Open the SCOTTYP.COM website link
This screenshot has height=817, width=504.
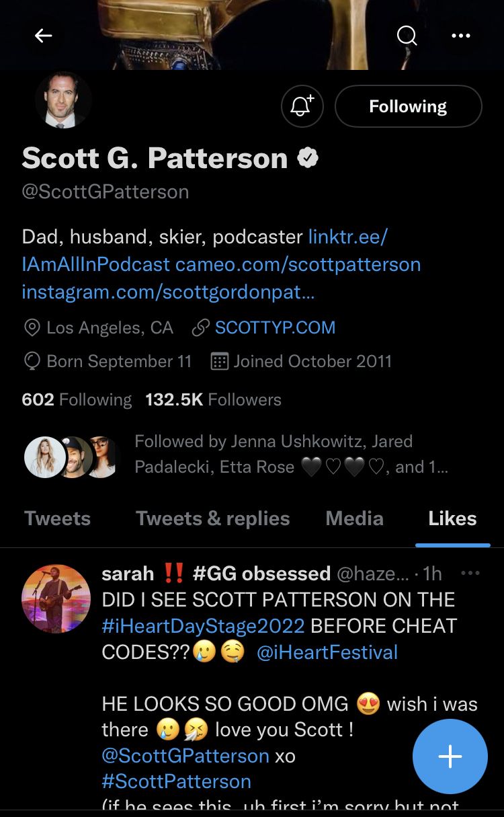[x=275, y=327]
